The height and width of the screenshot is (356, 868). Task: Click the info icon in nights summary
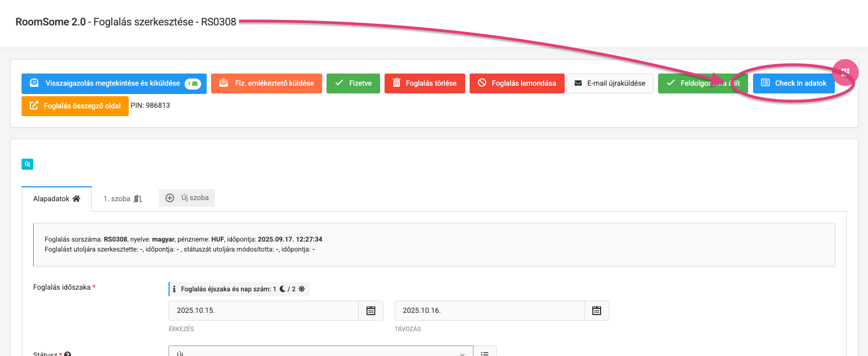click(174, 289)
